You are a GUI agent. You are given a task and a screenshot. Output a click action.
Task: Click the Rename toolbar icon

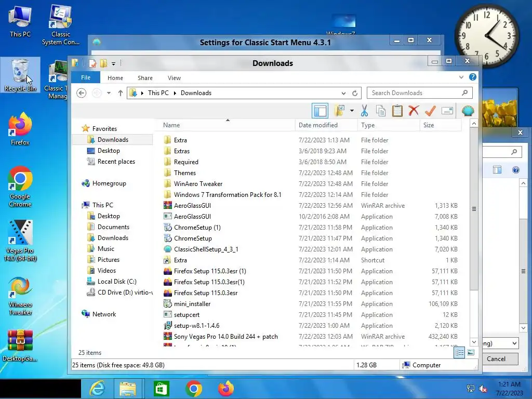pyautogui.click(x=447, y=111)
